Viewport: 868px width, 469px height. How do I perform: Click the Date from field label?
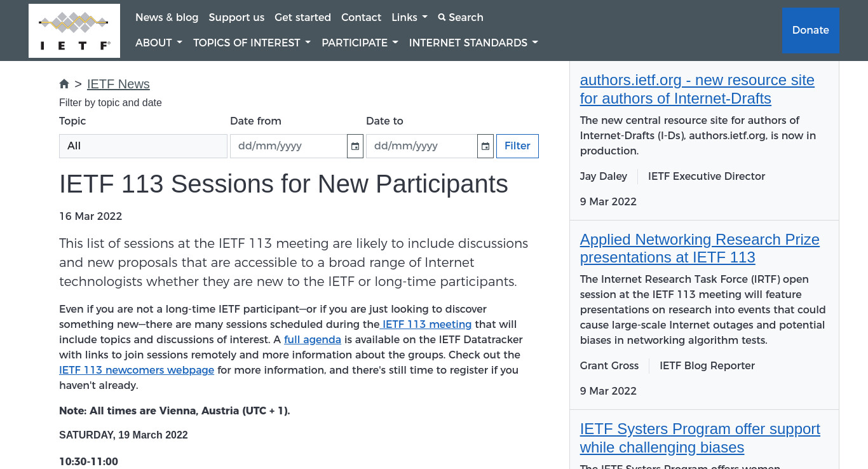255,121
